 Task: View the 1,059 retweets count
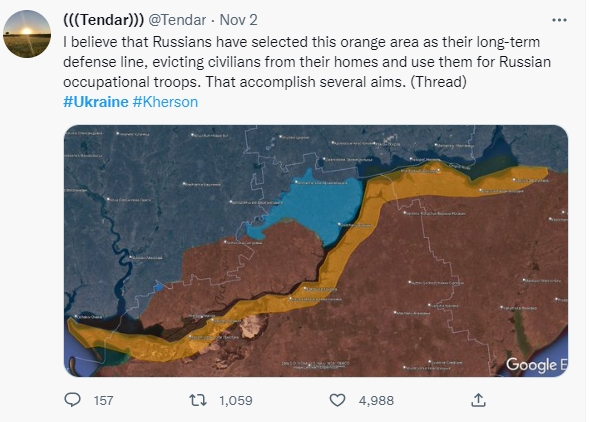[x=236, y=401]
